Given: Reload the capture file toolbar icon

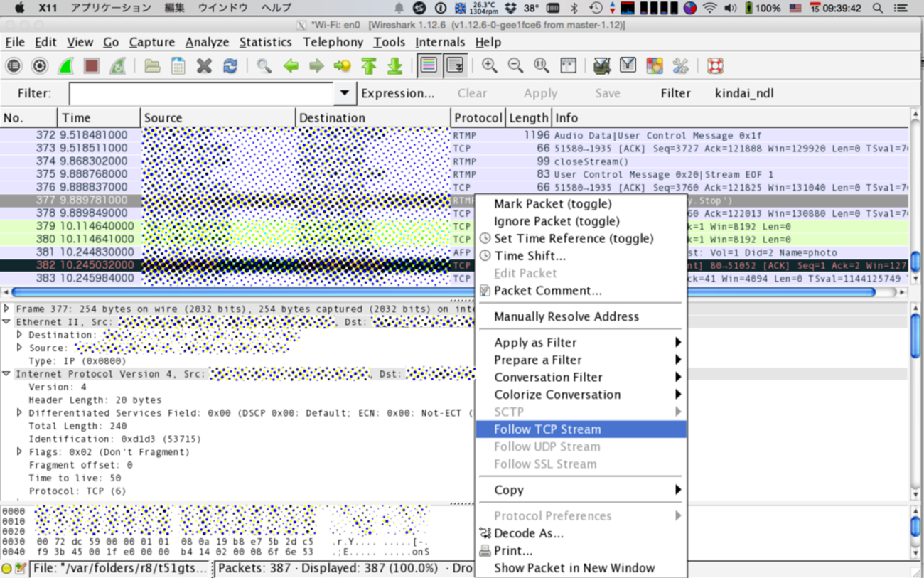Looking at the screenshot, I should [x=230, y=66].
